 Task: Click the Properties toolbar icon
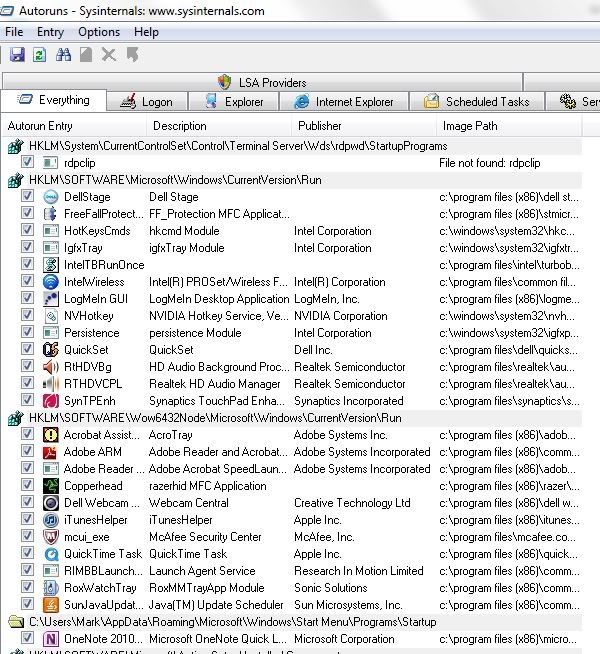(86, 55)
